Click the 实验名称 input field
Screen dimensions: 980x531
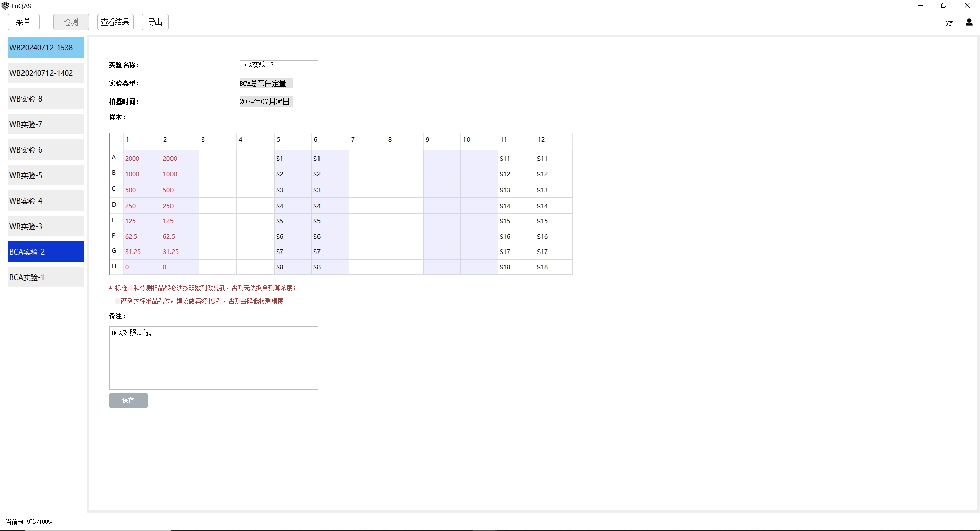click(x=279, y=65)
